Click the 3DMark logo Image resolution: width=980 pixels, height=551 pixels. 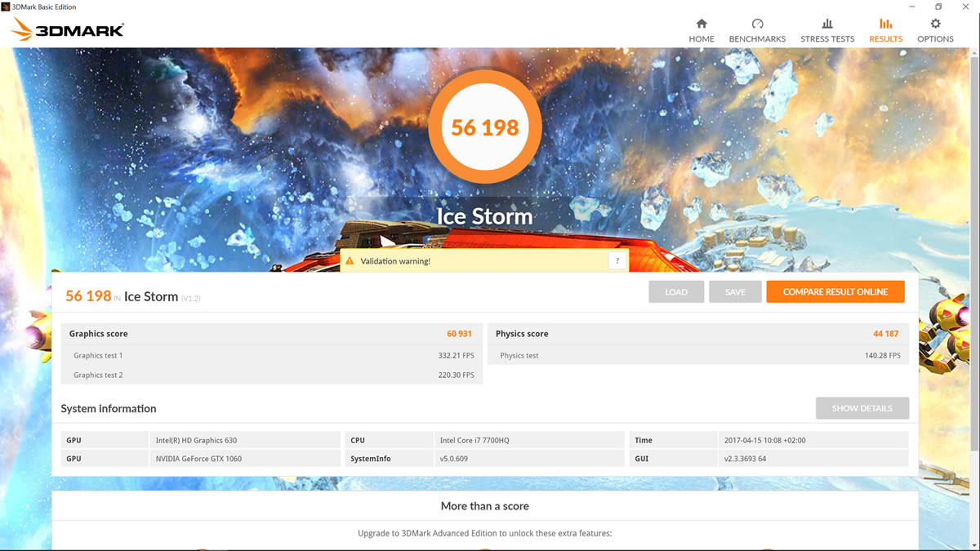pyautogui.click(x=68, y=30)
